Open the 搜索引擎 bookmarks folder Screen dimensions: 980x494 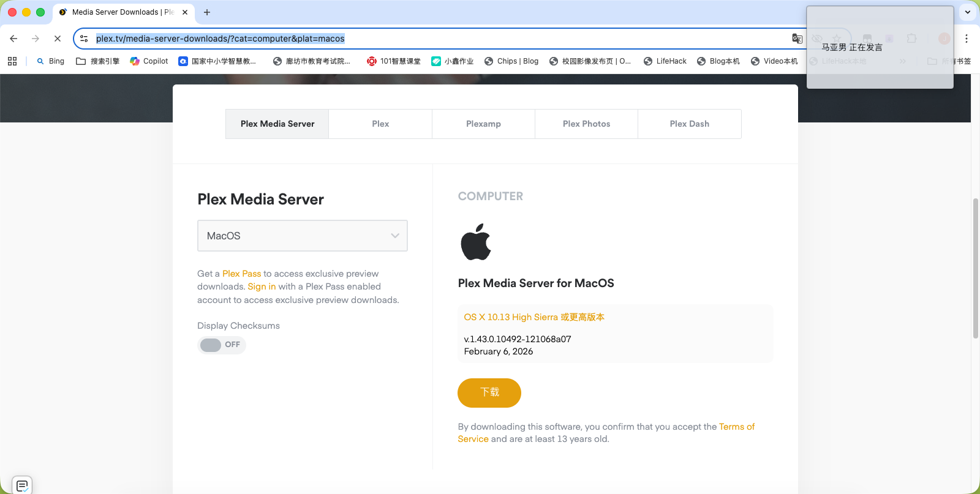click(x=98, y=61)
